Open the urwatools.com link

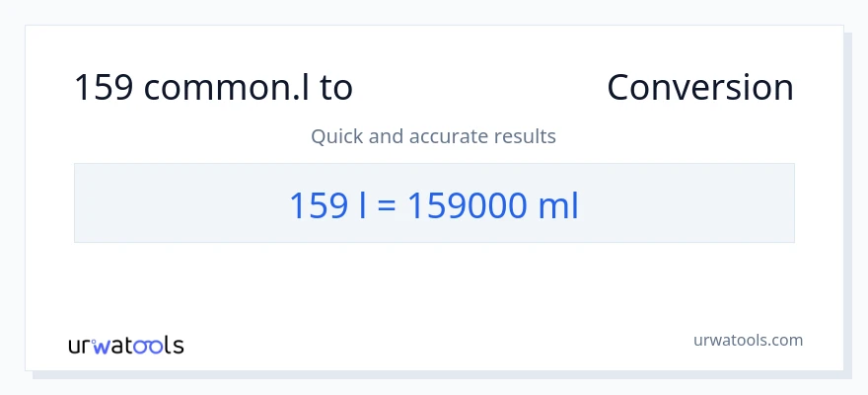point(749,340)
